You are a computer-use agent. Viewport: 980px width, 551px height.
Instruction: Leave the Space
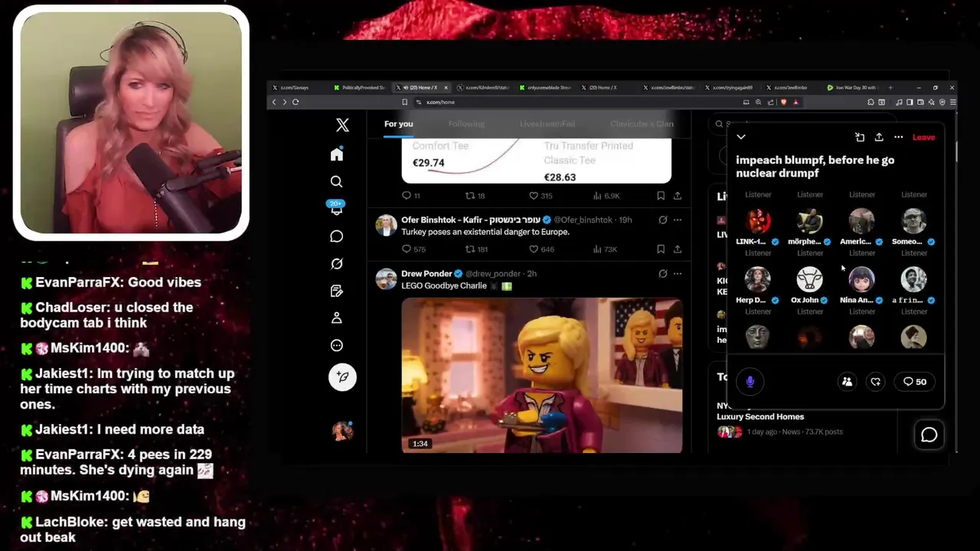[923, 137]
